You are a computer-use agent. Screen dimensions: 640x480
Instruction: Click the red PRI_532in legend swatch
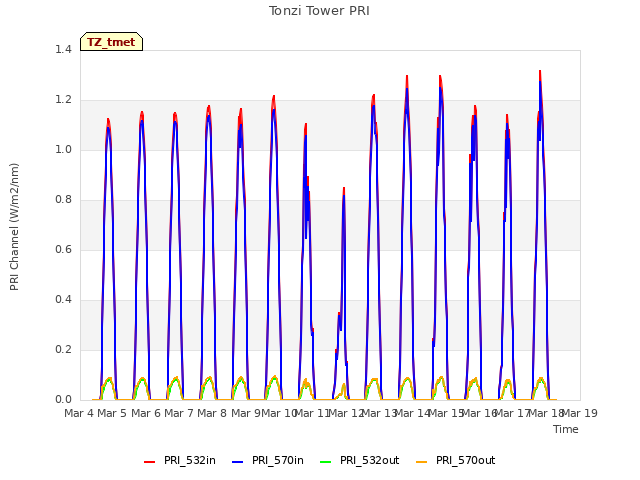[149, 462]
